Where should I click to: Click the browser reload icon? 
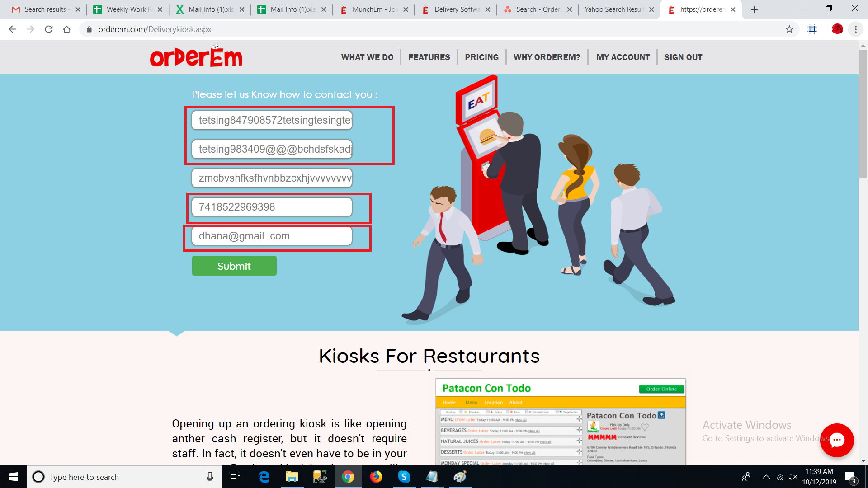(49, 29)
